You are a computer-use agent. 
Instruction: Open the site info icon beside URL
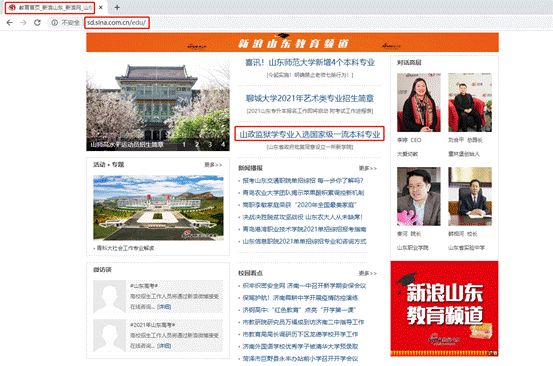(x=54, y=23)
